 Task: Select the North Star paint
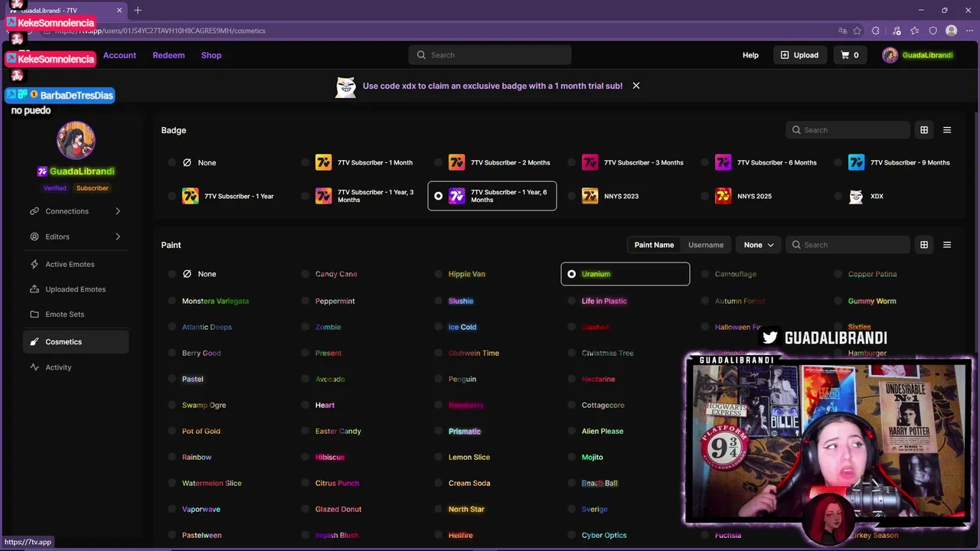coord(466,509)
